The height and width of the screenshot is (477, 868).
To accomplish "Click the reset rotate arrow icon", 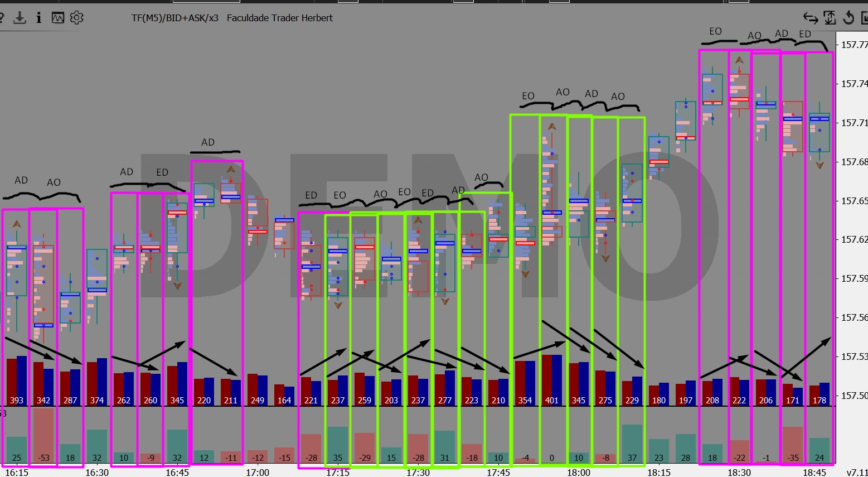I will tap(848, 18).
